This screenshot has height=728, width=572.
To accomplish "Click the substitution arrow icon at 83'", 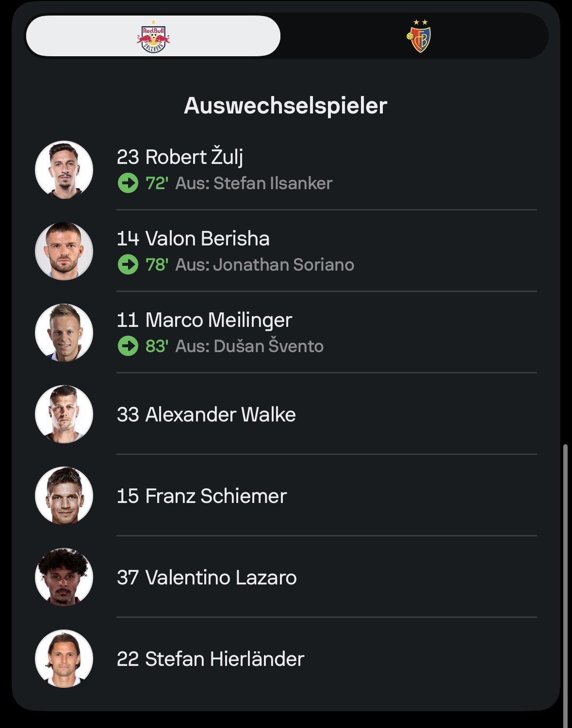I will (128, 346).
